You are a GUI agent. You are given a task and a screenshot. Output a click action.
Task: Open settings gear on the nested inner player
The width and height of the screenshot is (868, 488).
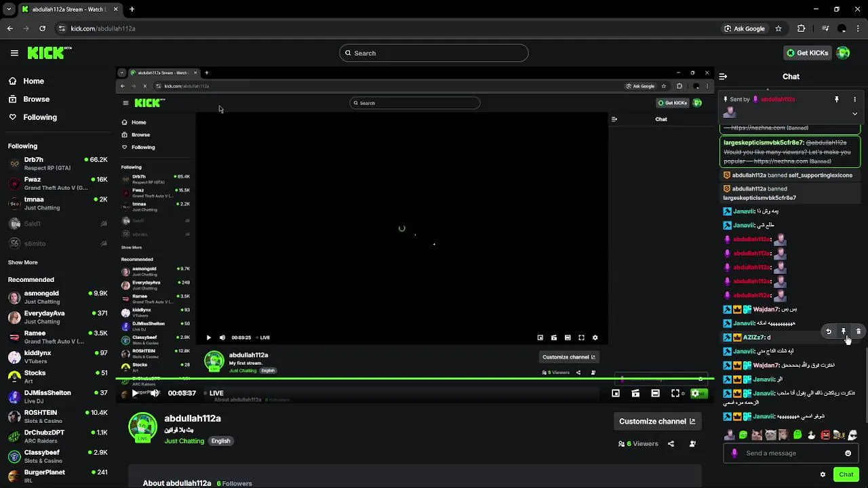click(x=595, y=338)
